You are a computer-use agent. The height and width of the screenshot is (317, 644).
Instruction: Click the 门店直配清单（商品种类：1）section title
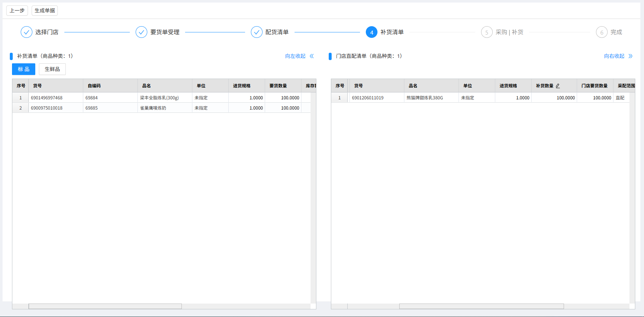click(x=369, y=56)
